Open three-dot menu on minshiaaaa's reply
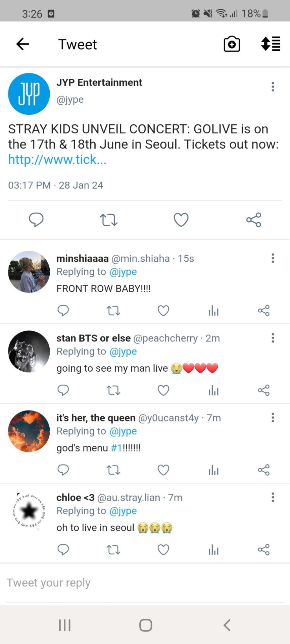Viewport: 290px width, 644px height. tap(273, 258)
